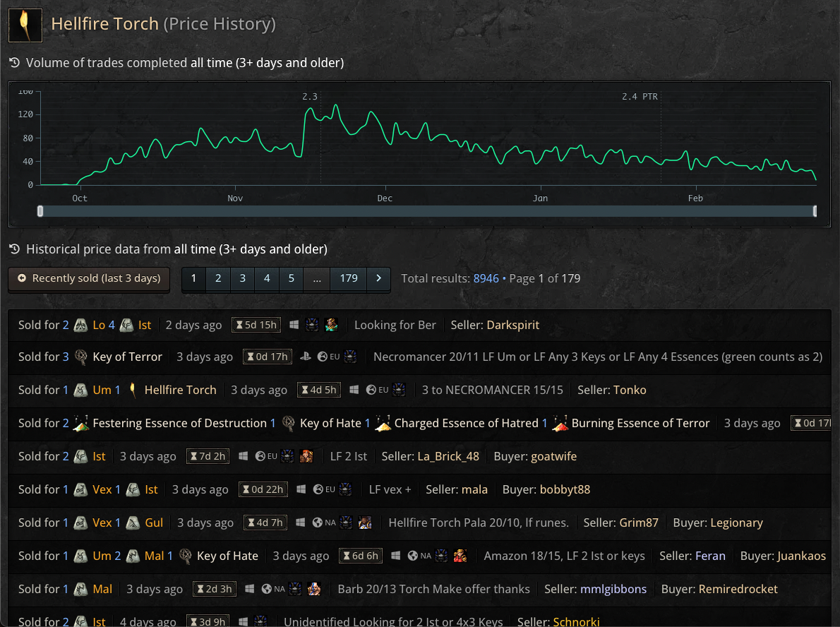Click the next page chevron arrow
The image size is (840, 627).
tap(379, 279)
